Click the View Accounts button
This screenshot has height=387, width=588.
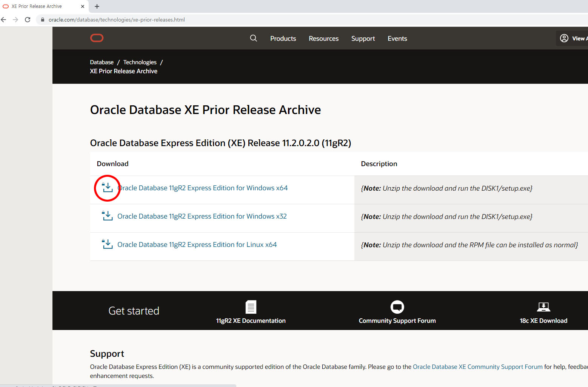(x=572, y=38)
